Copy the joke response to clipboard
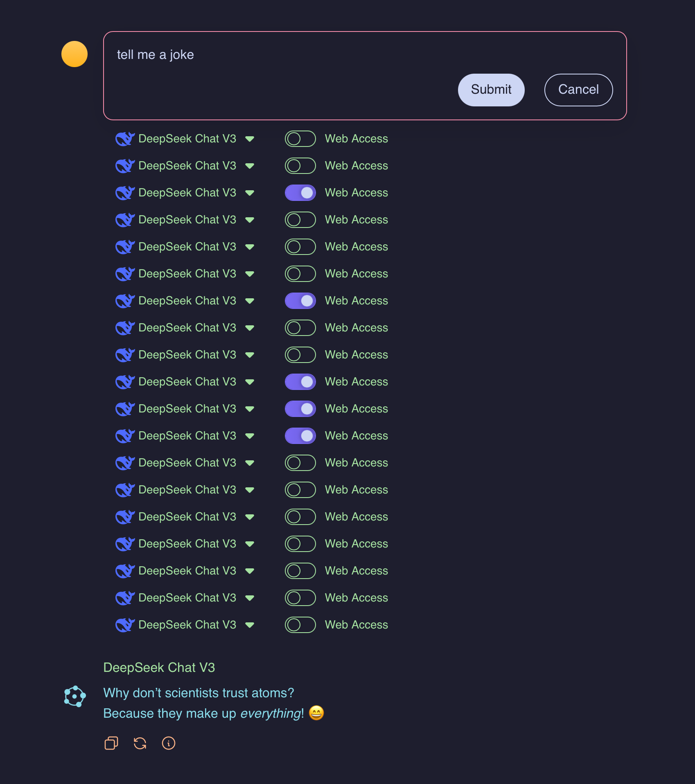 point(111,743)
